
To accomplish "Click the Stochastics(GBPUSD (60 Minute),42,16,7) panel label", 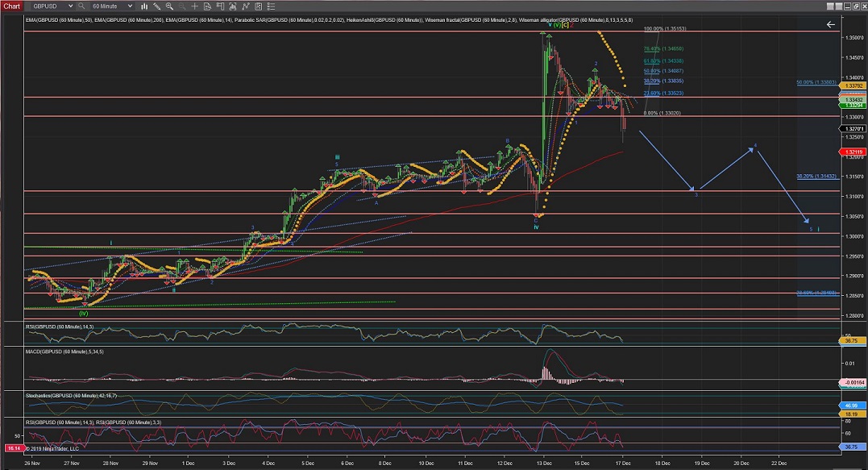I will point(71,396).
